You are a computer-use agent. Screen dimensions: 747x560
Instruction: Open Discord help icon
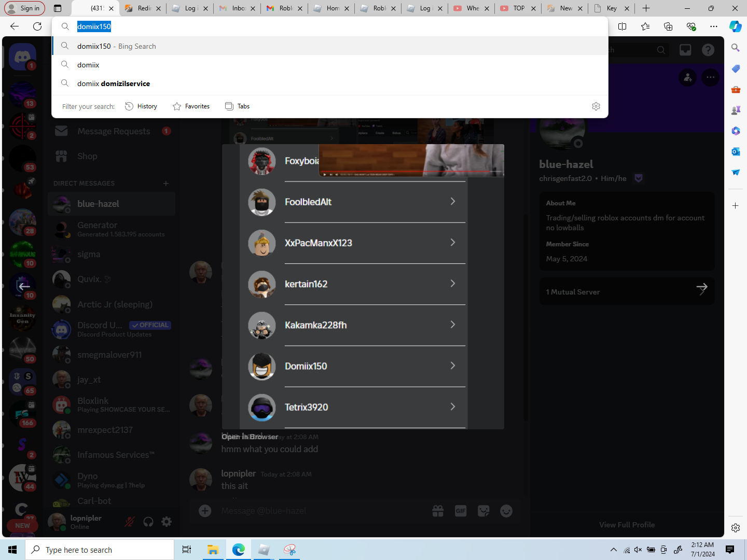pyautogui.click(x=708, y=50)
